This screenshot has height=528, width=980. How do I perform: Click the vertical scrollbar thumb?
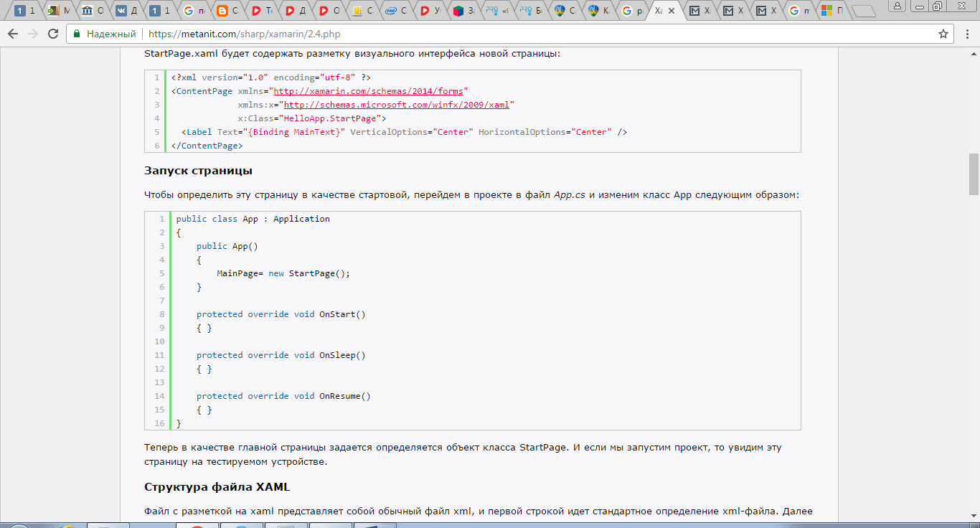(974, 174)
